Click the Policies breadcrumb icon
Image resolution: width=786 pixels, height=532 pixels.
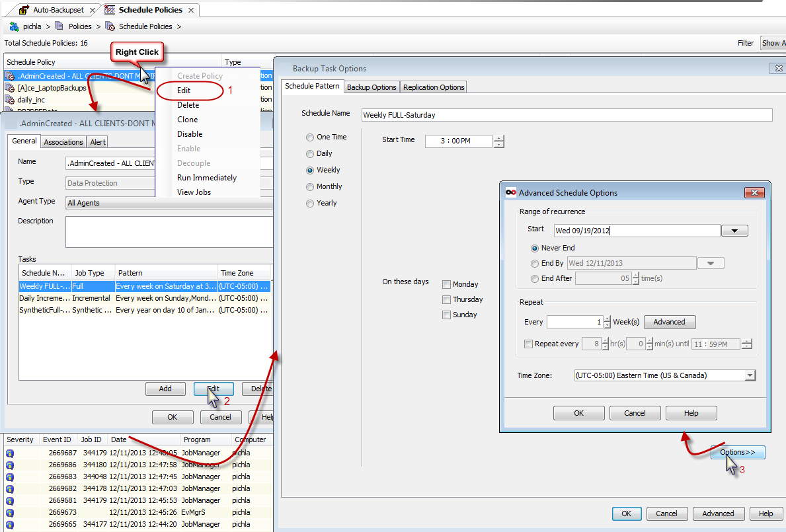(x=59, y=26)
